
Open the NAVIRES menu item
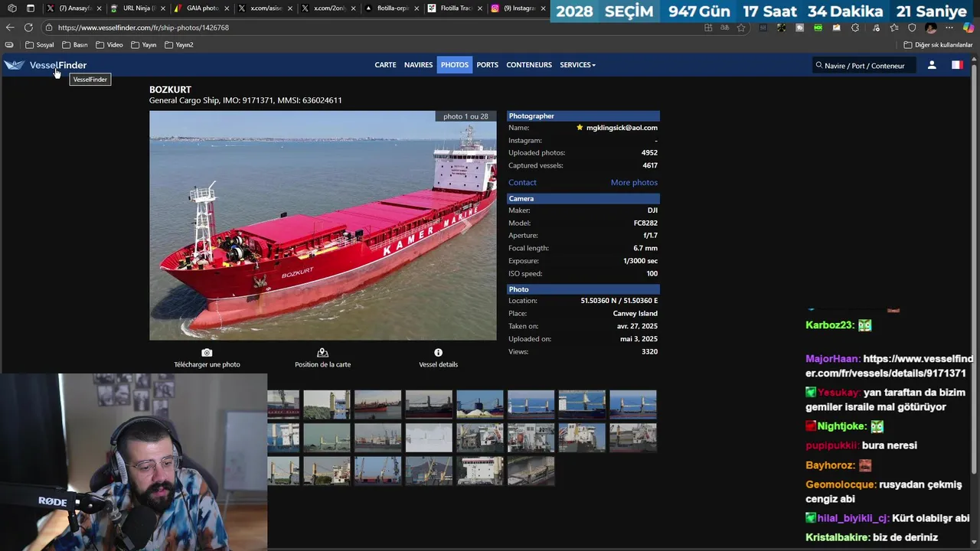tap(418, 65)
